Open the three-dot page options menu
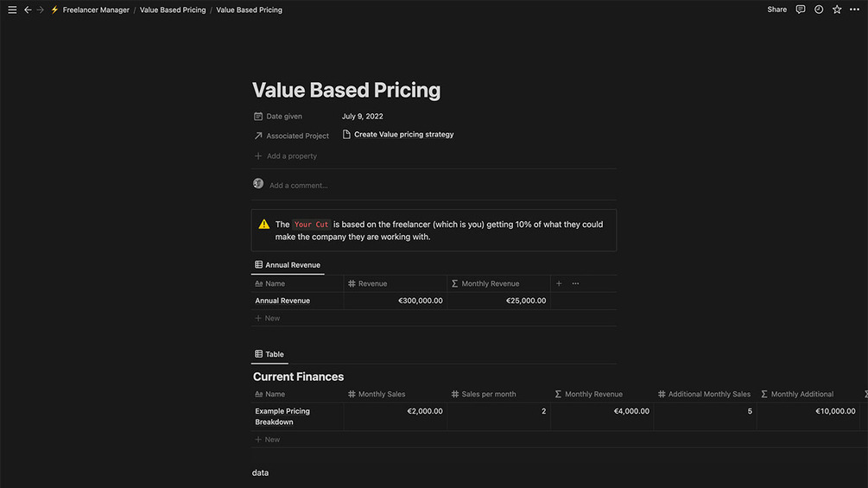The width and height of the screenshot is (868, 488). tap(854, 10)
